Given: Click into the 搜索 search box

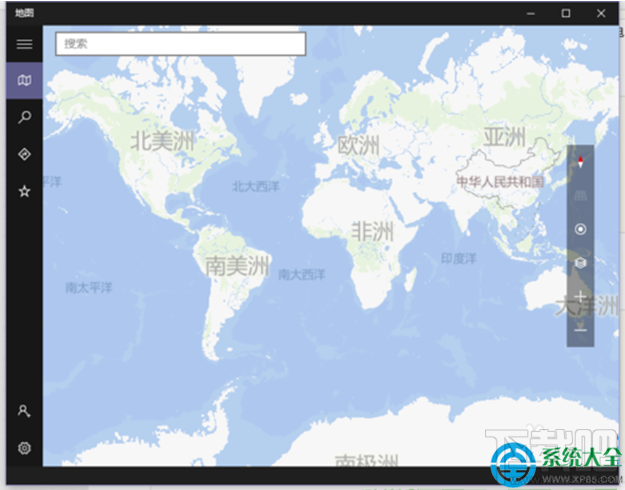Looking at the screenshot, I should (181, 44).
